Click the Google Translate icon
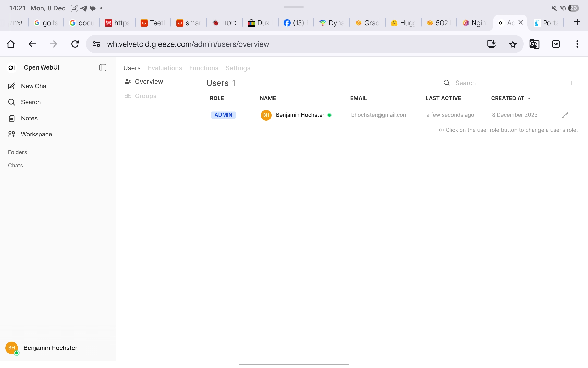This screenshot has width=588, height=368. tap(534, 44)
